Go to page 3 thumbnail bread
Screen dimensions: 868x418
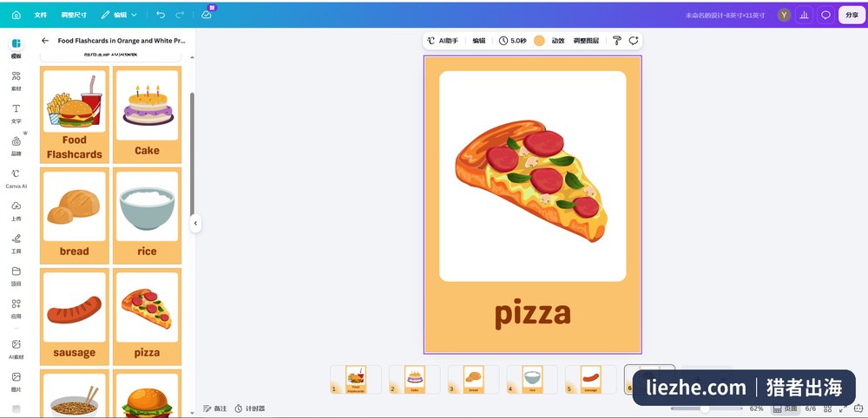(473, 379)
